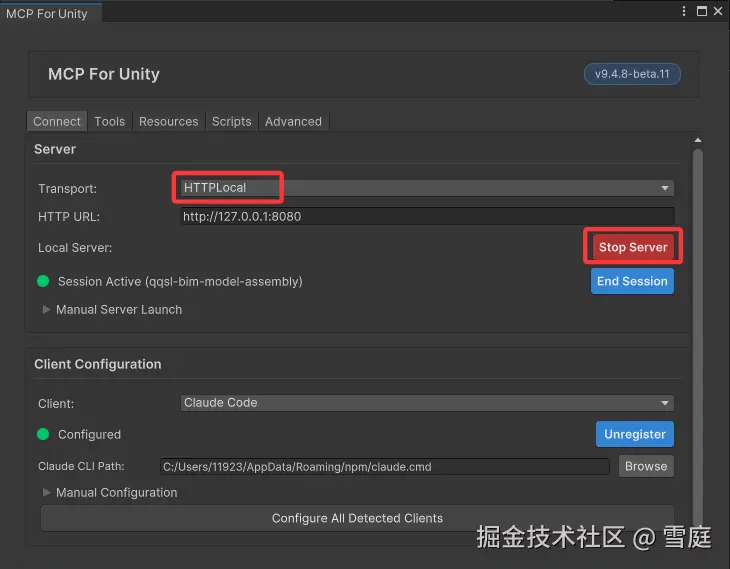The height and width of the screenshot is (569, 730).
Task: Browse for the Claude CLI path
Action: pyautogui.click(x=646, y=466)
